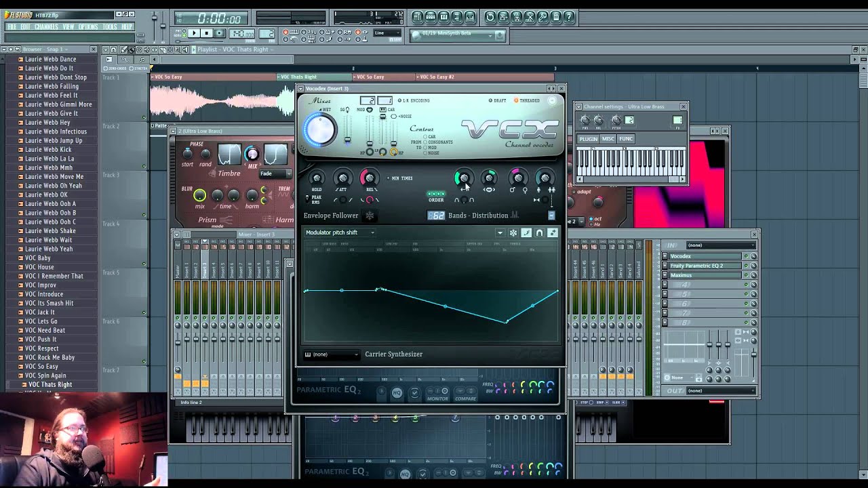The image size is (868, 488).
Task: Click the REL knob in Vocodex
Action: point(370,178)
